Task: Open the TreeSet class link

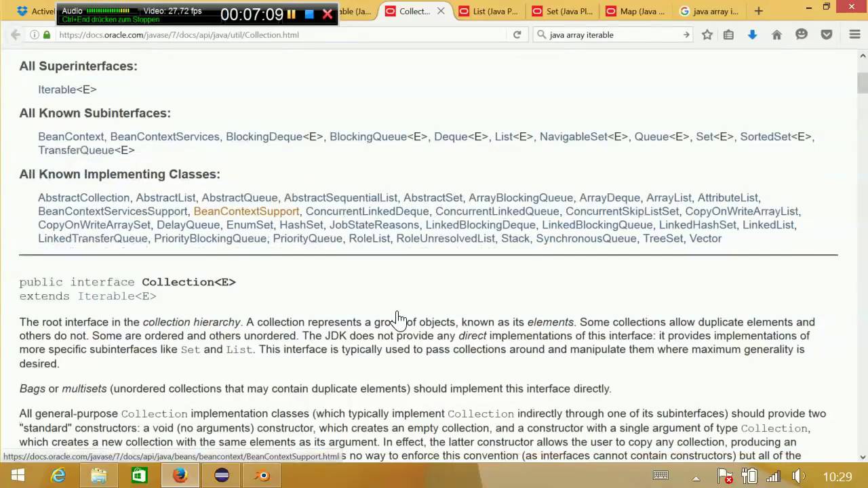Action: [x=664, y=239]
